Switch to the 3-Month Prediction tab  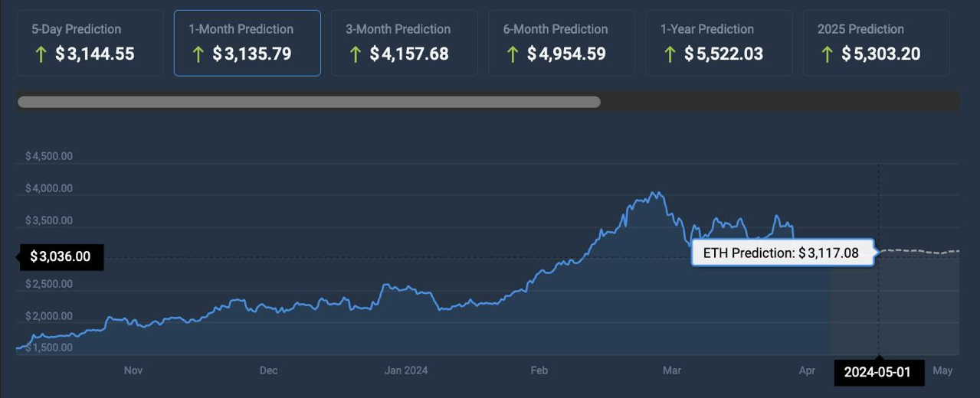pyautogui.click(x=398, y=29)
